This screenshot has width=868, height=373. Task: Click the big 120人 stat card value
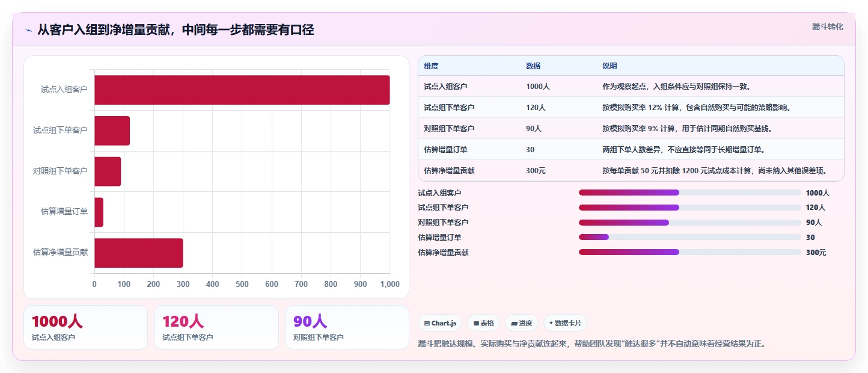183,322
